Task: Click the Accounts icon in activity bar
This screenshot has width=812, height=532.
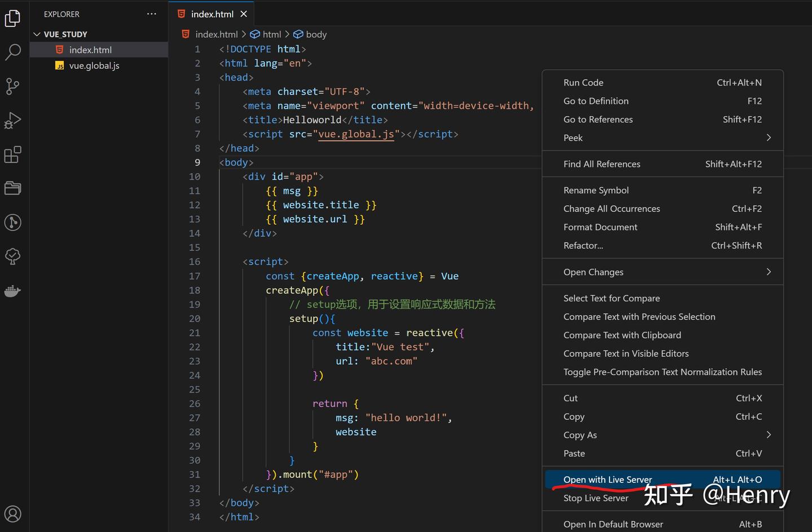Action: point(12,513)
